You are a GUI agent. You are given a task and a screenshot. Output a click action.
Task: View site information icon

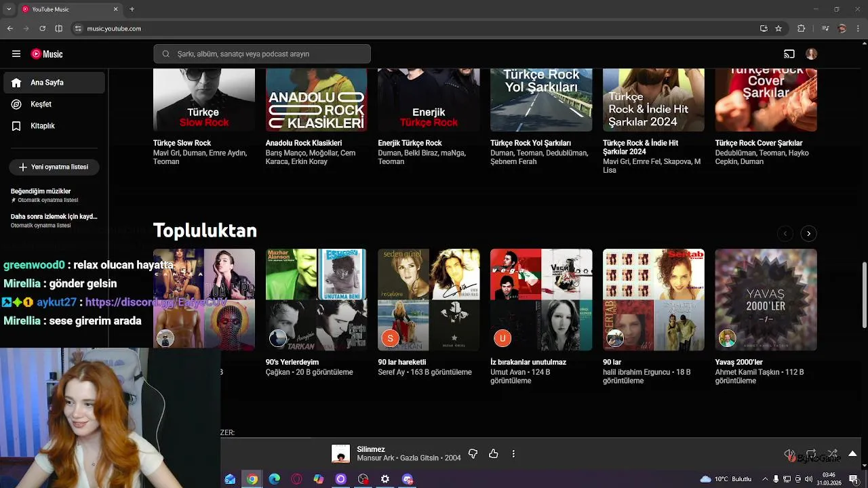pyautogui.click(x=78, y=28)
